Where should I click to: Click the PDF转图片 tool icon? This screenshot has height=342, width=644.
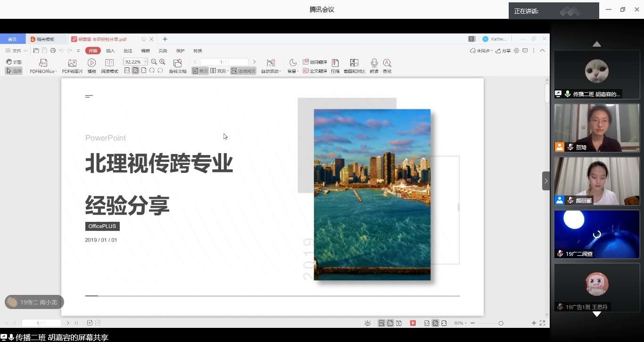tap(72, 63)
